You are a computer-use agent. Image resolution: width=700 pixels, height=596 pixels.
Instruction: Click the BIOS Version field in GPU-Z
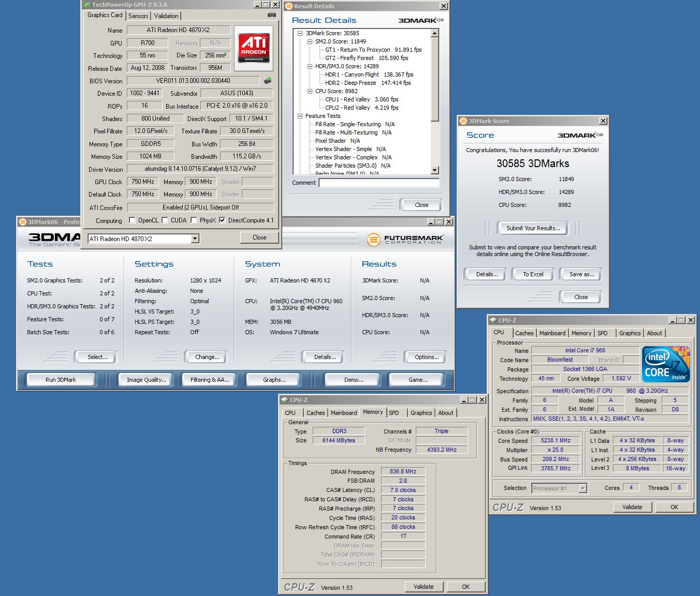click(193, 81)
